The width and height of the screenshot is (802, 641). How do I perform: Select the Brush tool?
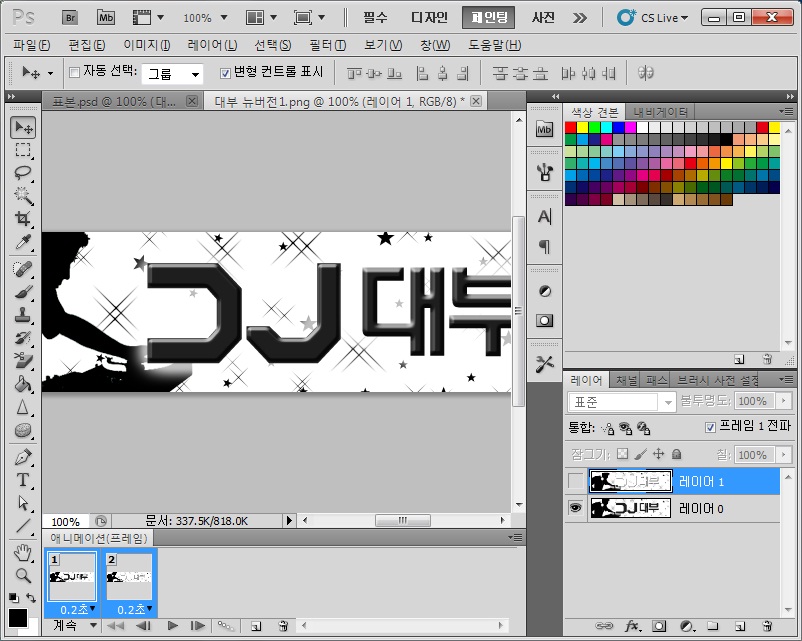(x=23, y=292)
